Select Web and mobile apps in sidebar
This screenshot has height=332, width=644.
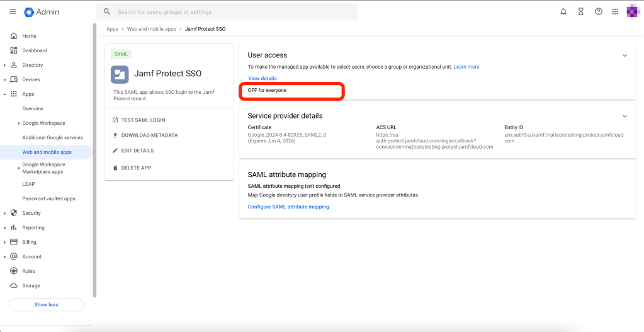click(x=47, y=152)
